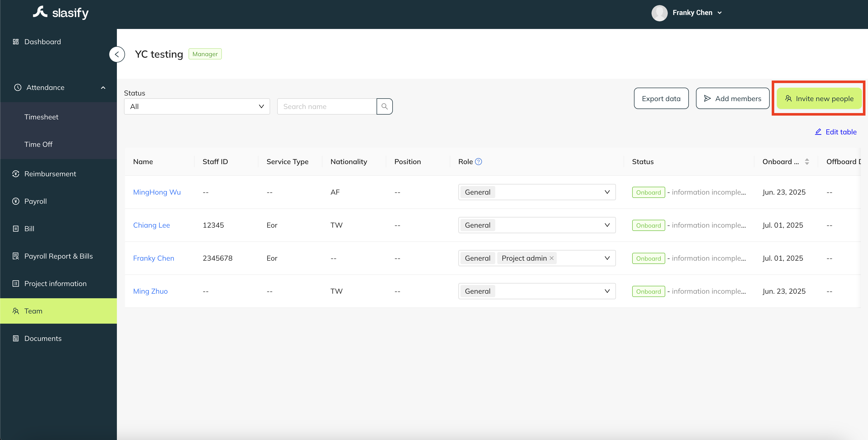Screen dimensions: 868x440
Task: Remove Project admin role tag with X
Action: [552, 258]
